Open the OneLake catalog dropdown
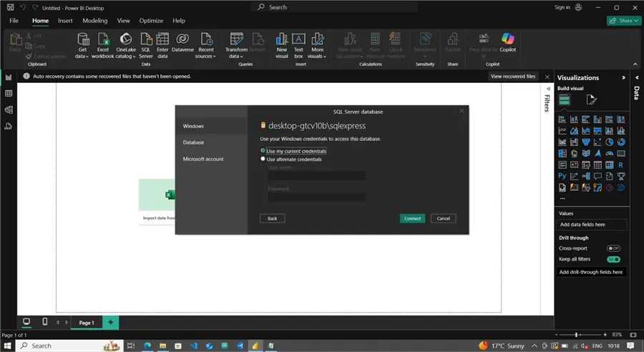The height and width of the screenshot is (352, 644). coord(126,46)
